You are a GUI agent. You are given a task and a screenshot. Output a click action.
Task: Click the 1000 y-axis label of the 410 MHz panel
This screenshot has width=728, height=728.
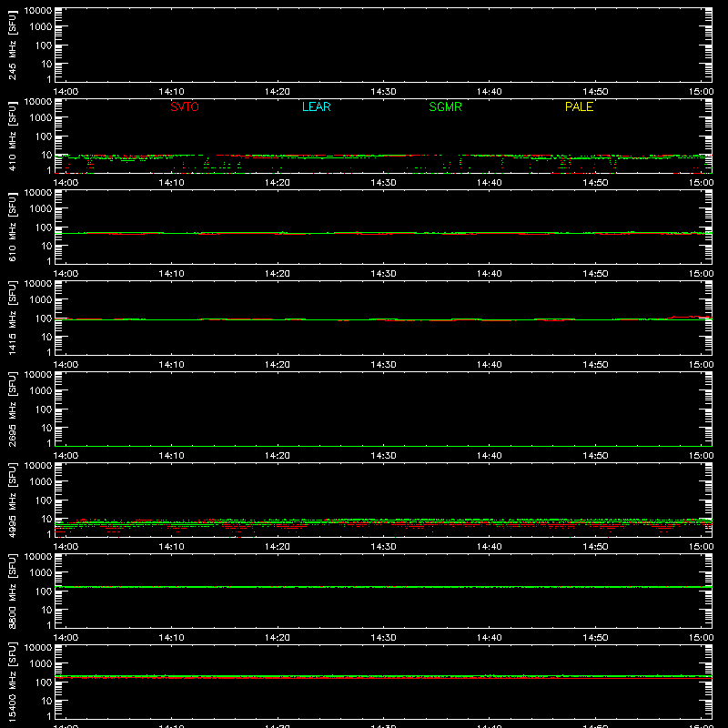point(41,118)
